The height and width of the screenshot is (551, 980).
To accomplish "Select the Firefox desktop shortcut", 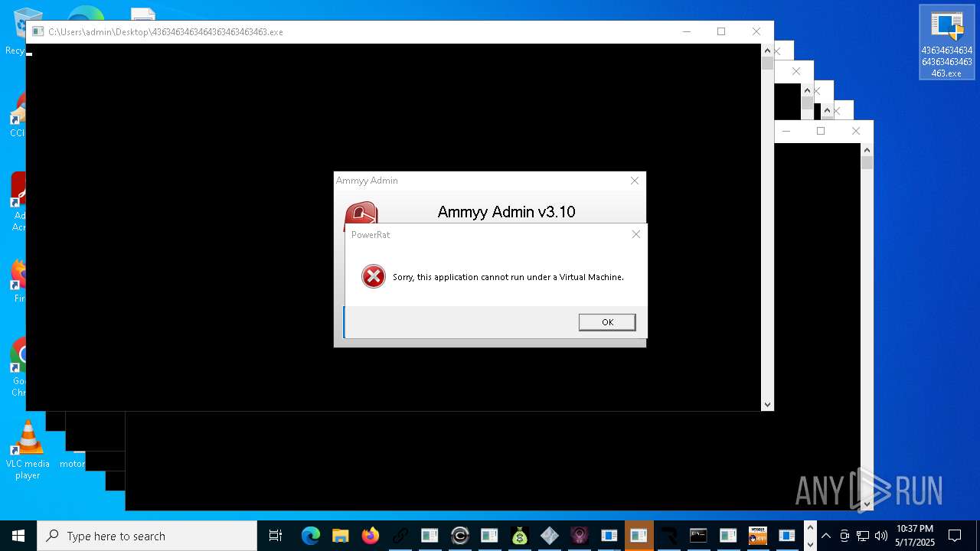I will click(x=18, y=280).
